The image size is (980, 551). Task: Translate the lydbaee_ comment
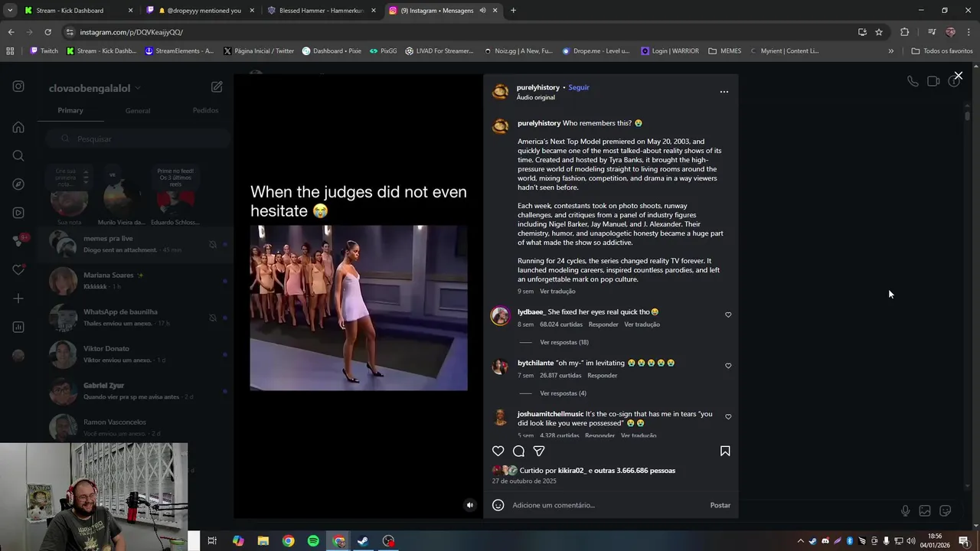642,324
